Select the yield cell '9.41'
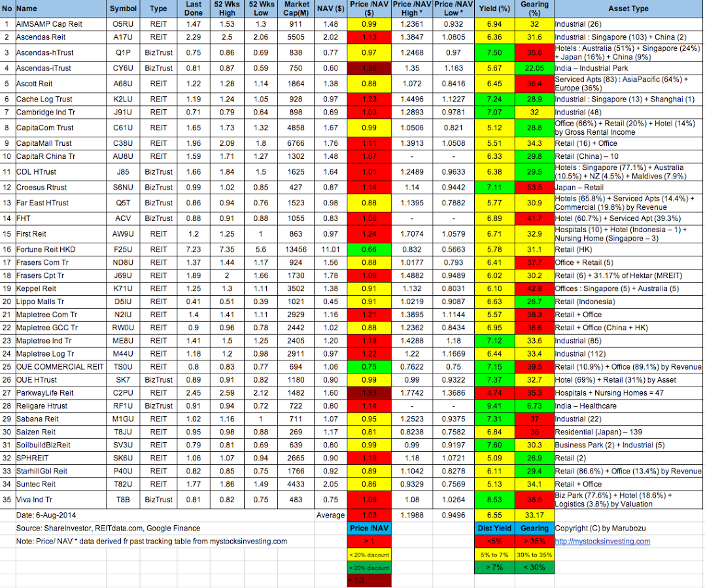 pyautogui.click(x=494, y=406)
